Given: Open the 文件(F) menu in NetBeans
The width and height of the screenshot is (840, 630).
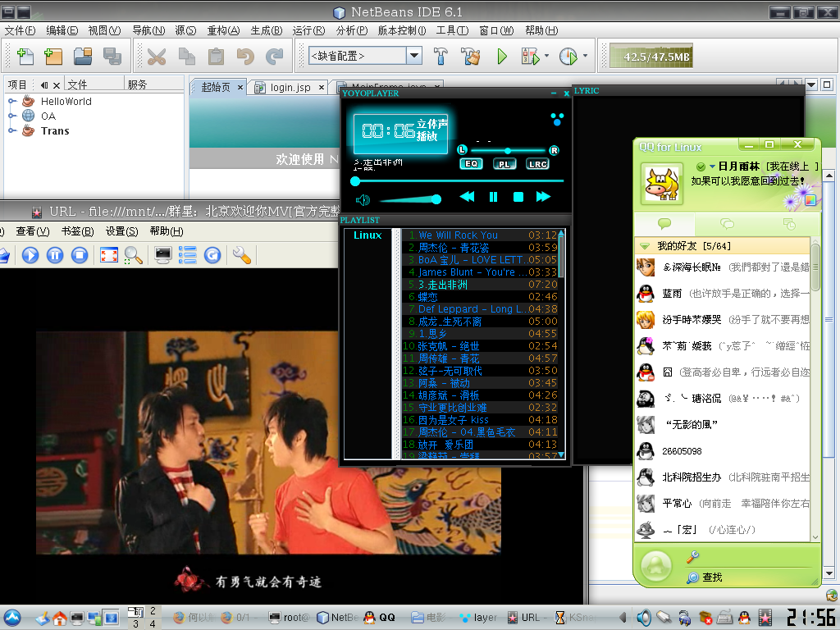Looking at the screenshot, I should click(x=20, y=30).
